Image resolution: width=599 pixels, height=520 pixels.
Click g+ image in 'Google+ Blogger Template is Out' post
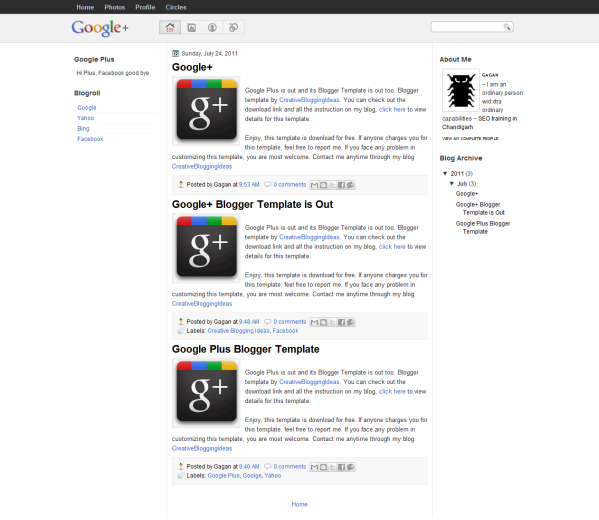[206, 248]
